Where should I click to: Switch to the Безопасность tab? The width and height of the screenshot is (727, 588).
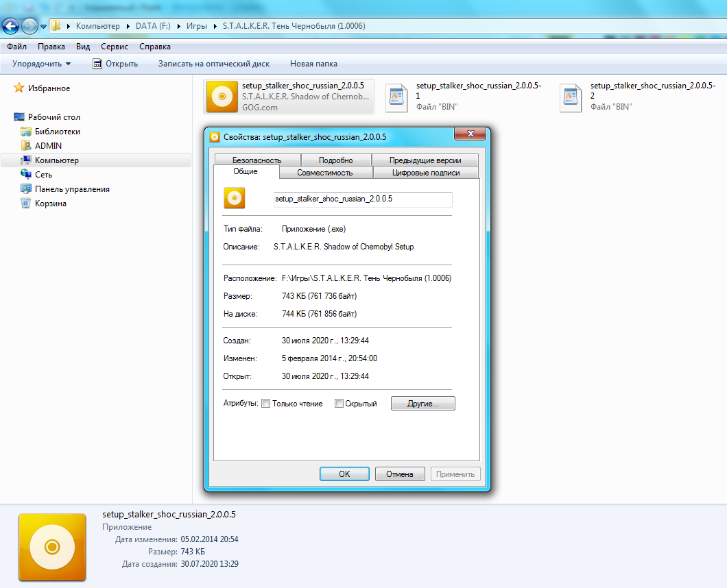click(x=257, y=160)
